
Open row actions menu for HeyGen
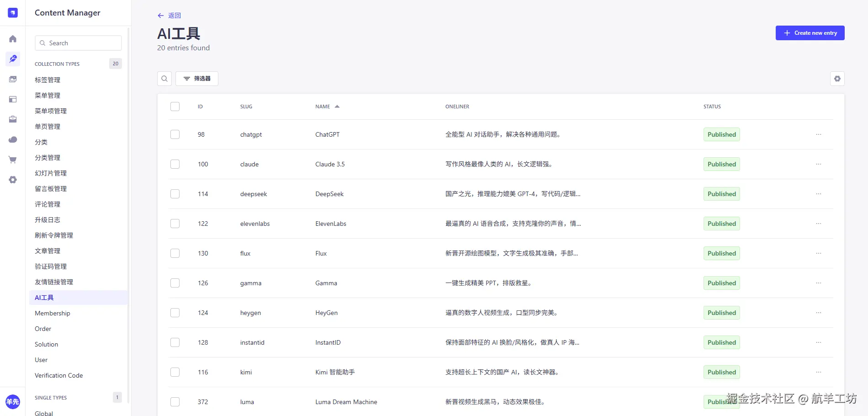click(819, 313)
